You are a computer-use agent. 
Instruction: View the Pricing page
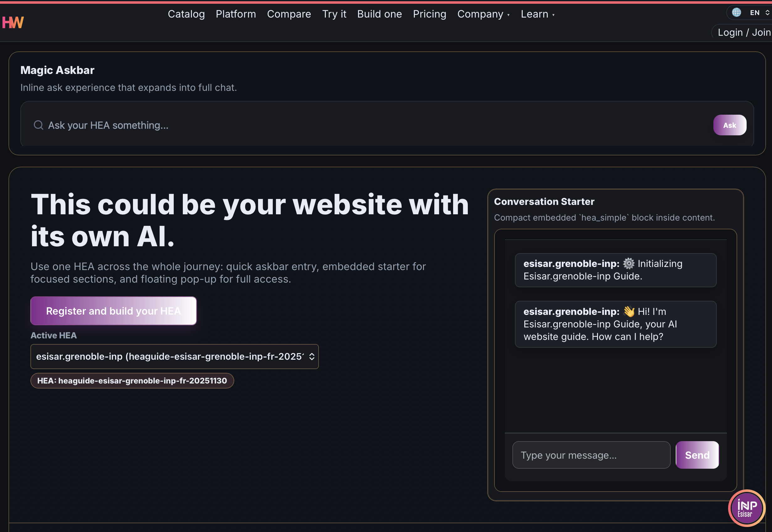(x=429, y=14)
